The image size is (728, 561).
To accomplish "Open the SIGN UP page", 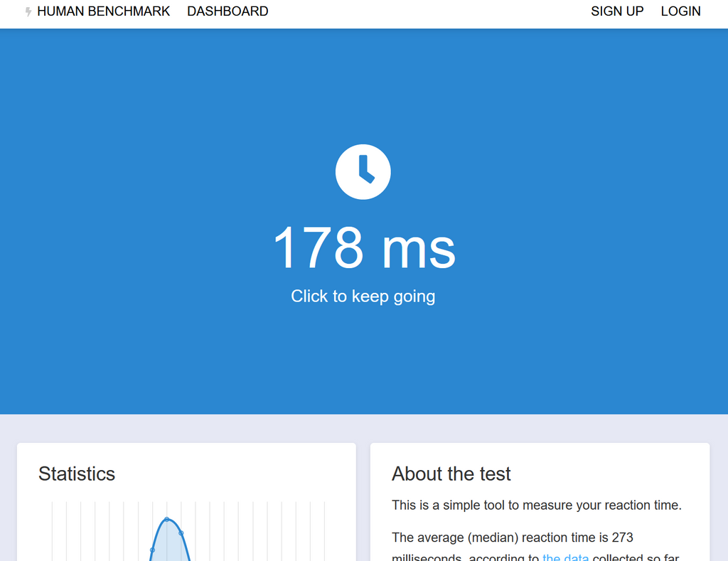I will tap(617, 11).
